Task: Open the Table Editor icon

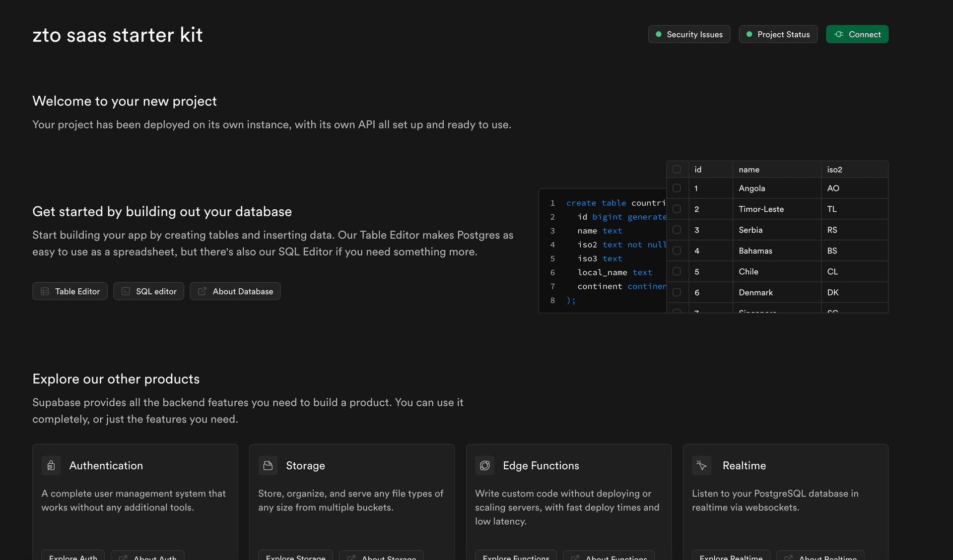Action: [45, 291]
